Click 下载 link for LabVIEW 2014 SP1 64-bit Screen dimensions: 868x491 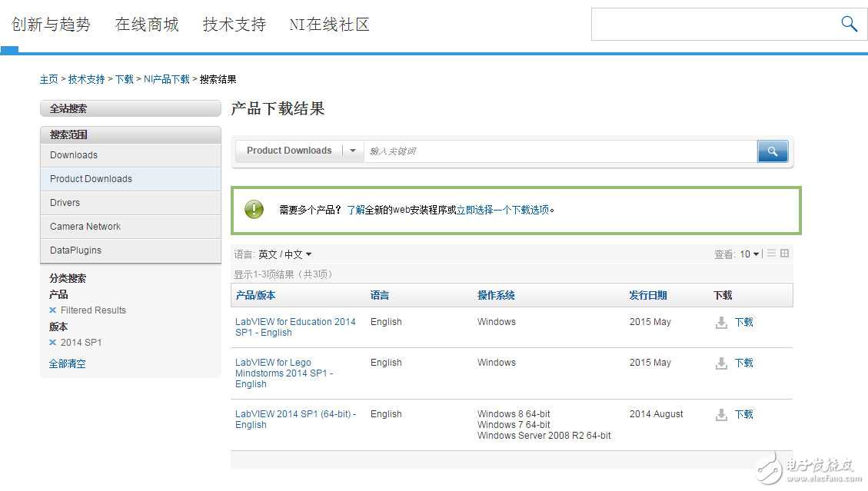pos(744,415)
